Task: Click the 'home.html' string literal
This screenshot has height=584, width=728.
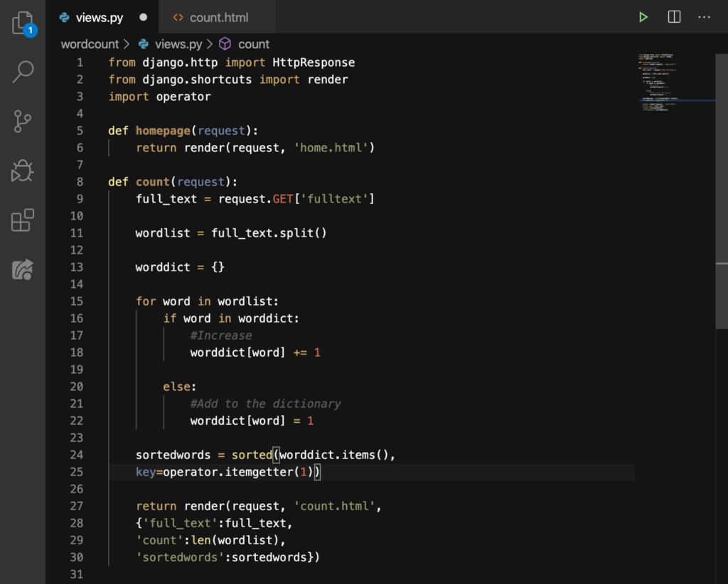Action: 331,148
